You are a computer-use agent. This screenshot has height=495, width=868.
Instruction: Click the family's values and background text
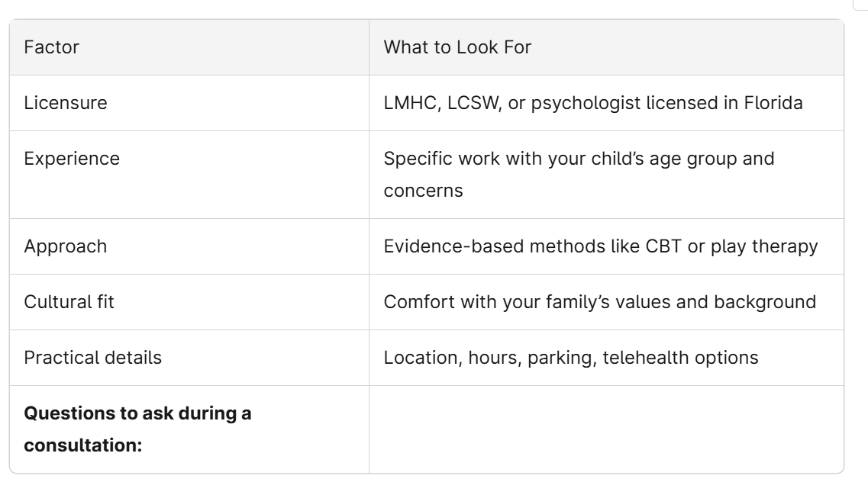[599, 302]
